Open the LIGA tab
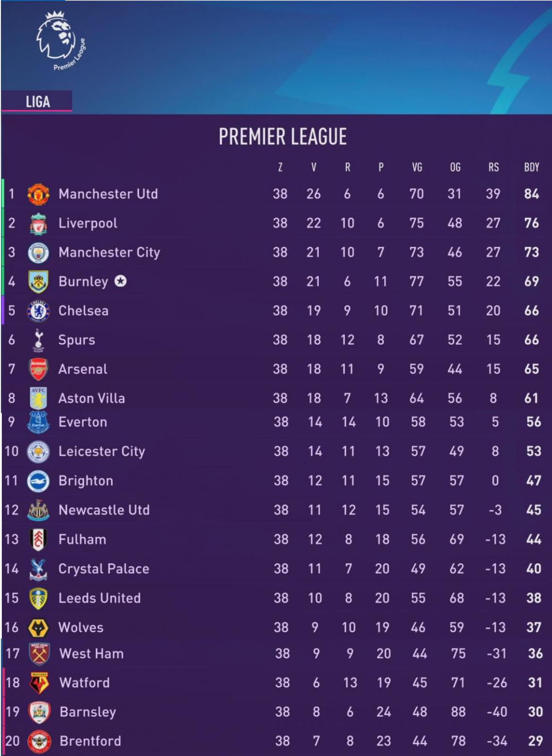Screen dimensions: 552x756 (x=37, y=101)
